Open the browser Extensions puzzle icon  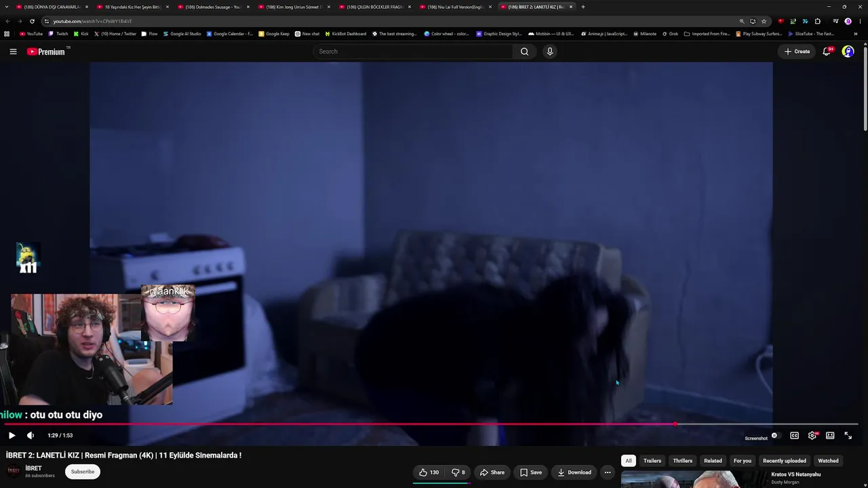817,21
